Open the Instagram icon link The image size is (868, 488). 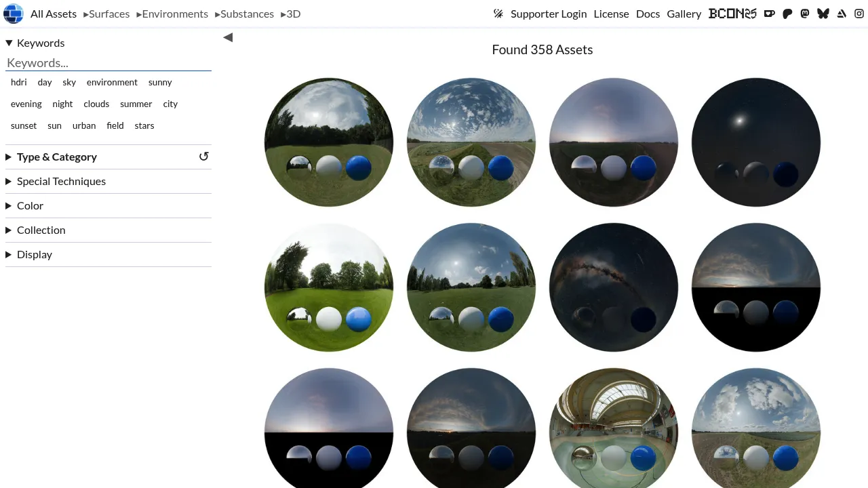pos(859,14)
